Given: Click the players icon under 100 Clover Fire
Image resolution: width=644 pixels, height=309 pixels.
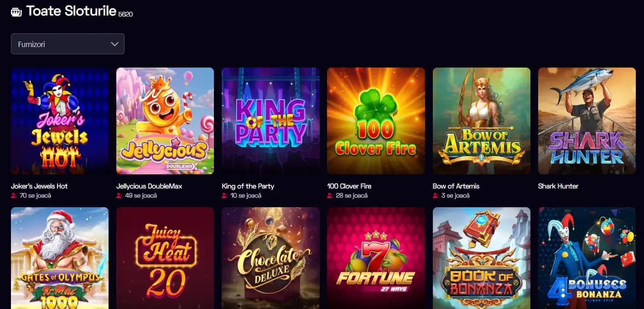Looking at the screenshot, I should point(330,196).
